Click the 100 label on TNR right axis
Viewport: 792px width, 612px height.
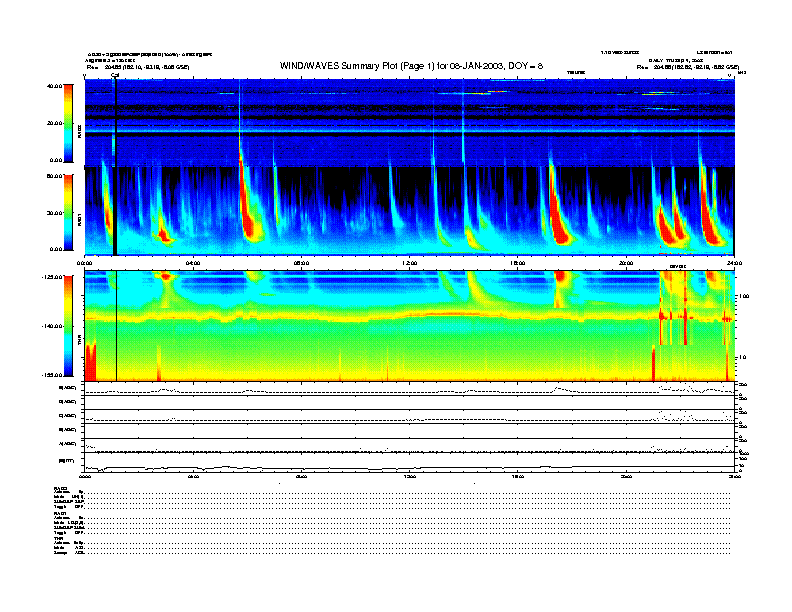742,296
